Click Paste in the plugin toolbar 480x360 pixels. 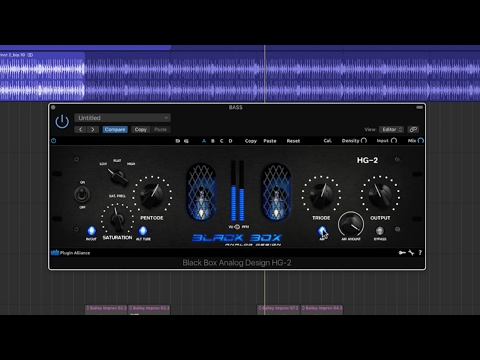tap(270, 141)
